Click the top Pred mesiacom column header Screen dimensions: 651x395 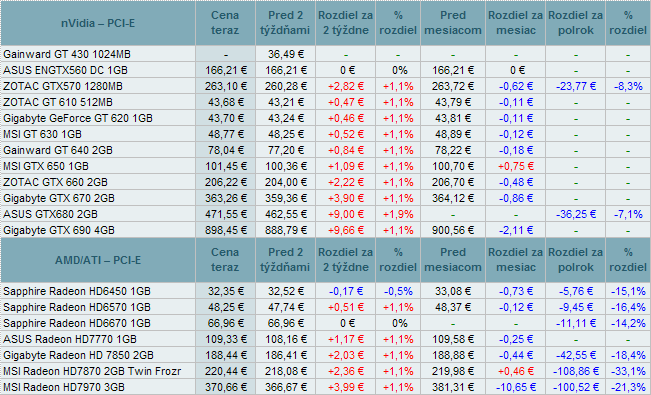coord(453,23)
